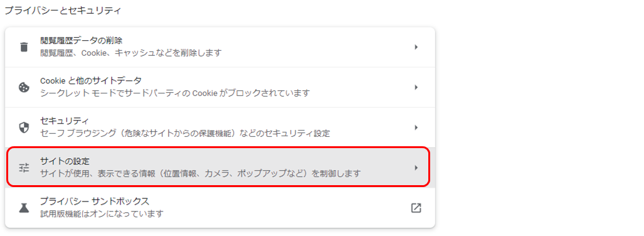Select the サイトの設定 title
Image resolution: width=644 pixels, height=236 pixels.
coord(65,161)
